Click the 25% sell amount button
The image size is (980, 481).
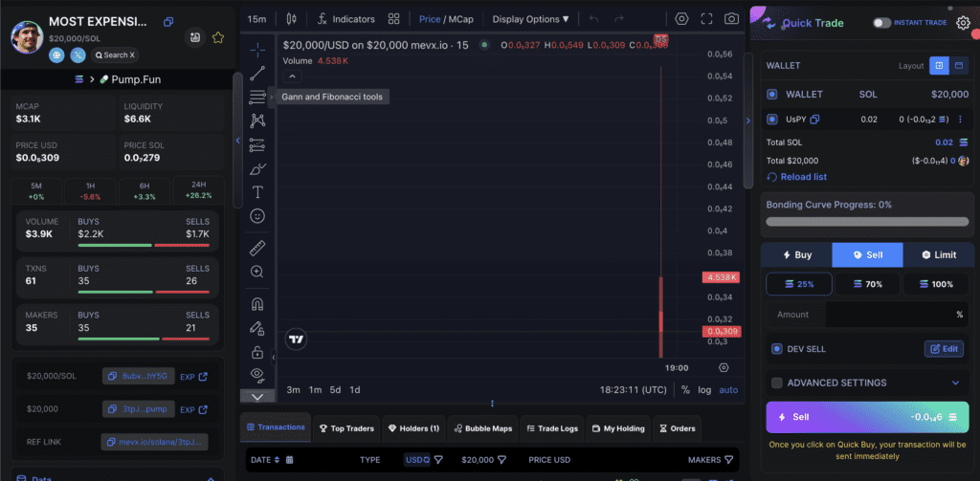pyautogui.click(x=799, y=284)
